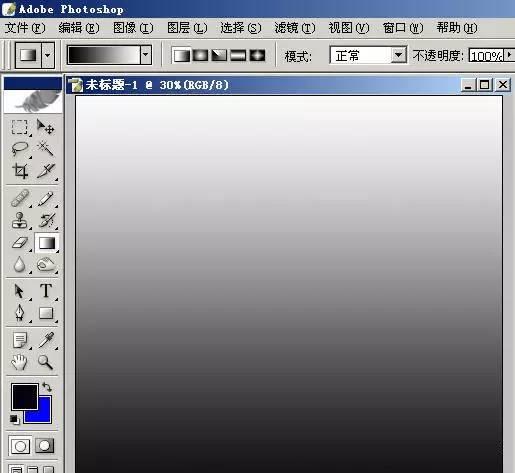Viewport: 515px width, 473px height.
Task: Open the gradient picker dropdown arrow
Action: tap(146, 55)
